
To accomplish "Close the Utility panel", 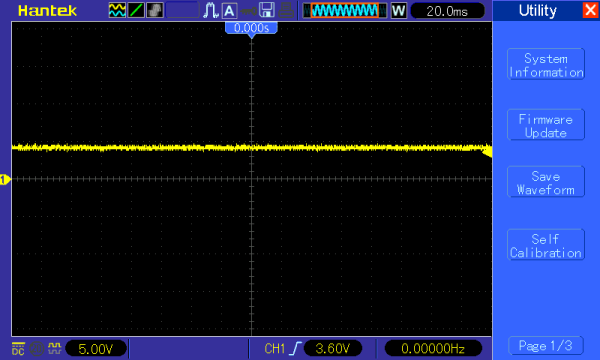I will 590,10.
